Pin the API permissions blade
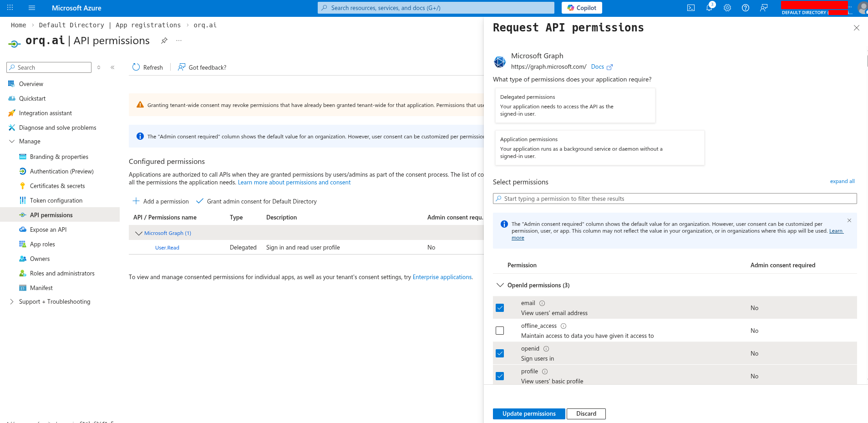 pos(164,41)
